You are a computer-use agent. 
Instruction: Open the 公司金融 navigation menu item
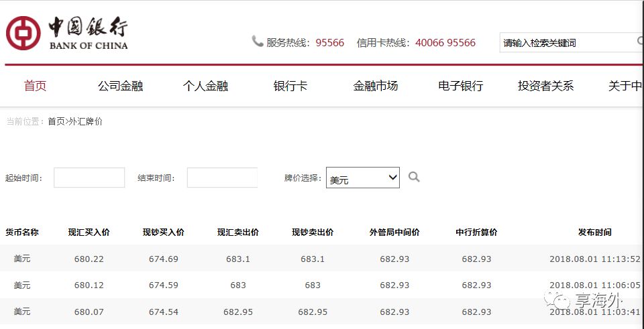click(x=120, y=86)
